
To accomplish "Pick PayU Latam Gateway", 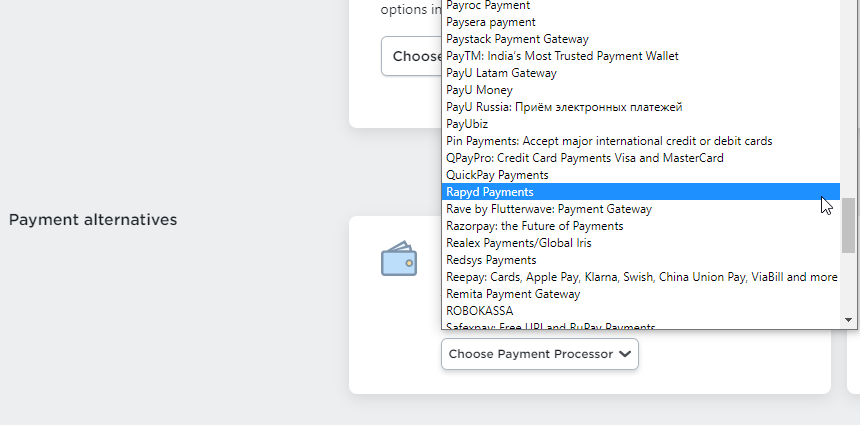I will point(501,73).
